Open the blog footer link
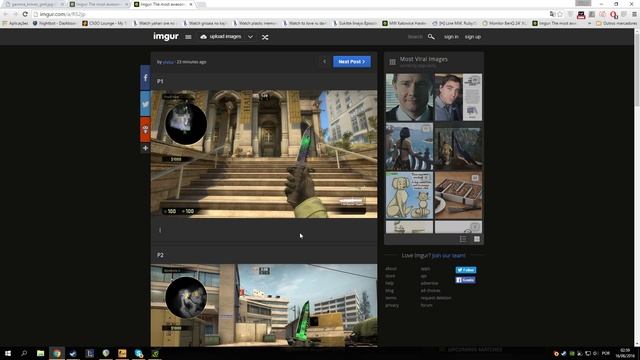Viewport: 640px width, 360px height. click(x=389, y=291)
